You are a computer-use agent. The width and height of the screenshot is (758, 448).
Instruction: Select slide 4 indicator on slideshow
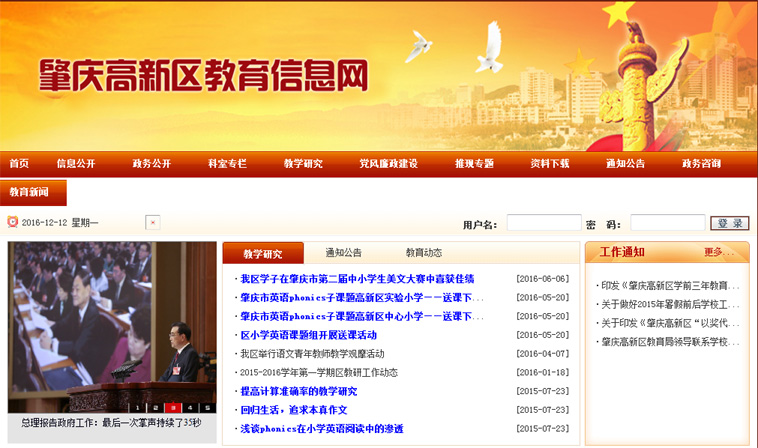click(x=189, y=408)
